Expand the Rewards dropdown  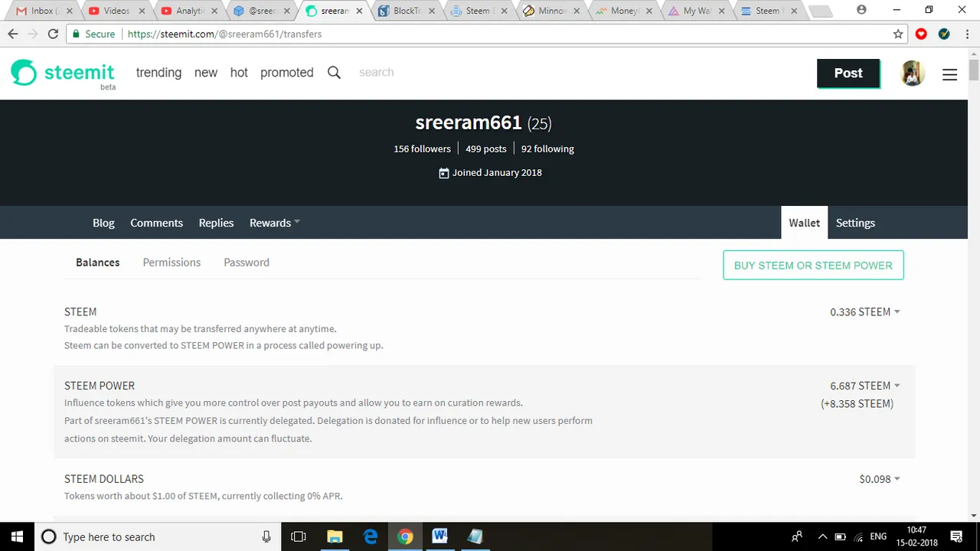(274, 223)
